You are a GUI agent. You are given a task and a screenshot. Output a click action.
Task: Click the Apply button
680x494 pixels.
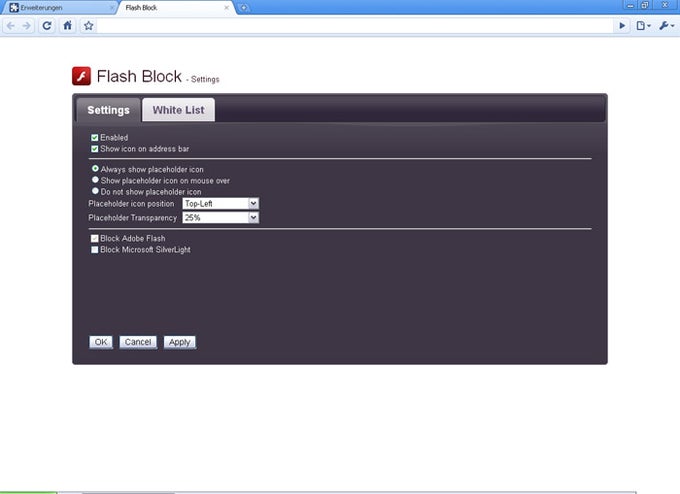(180, 342)
